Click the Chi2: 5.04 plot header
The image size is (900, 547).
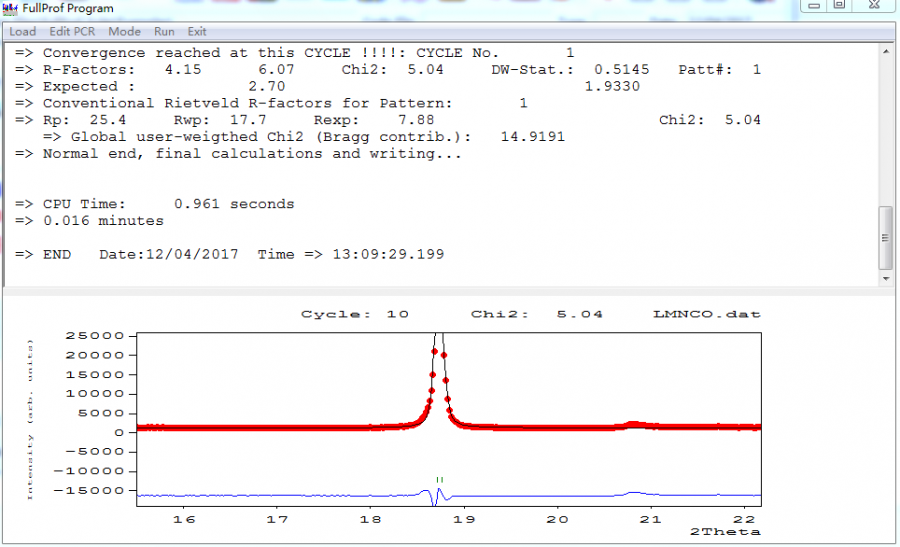pos(537,315)
